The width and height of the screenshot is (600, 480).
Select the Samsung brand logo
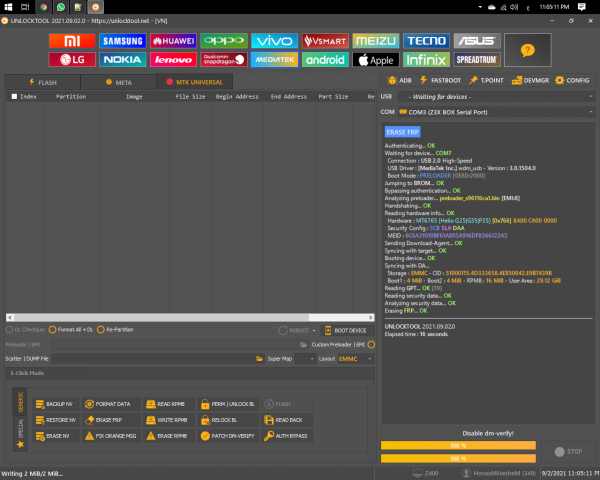(x=122, y=41)
